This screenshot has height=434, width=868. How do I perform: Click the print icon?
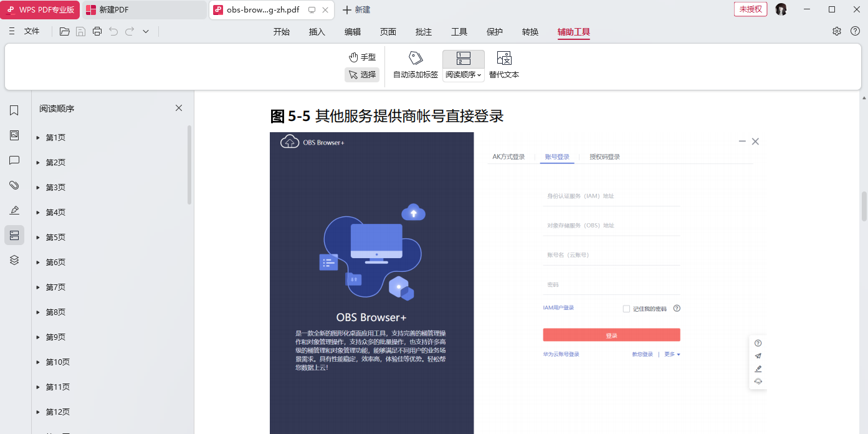pos(97,32)
